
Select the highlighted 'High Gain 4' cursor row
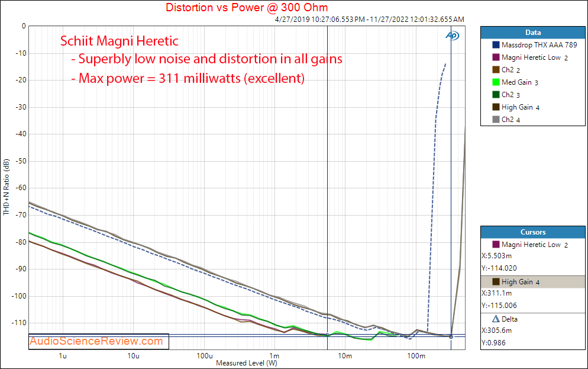[533, 282]
